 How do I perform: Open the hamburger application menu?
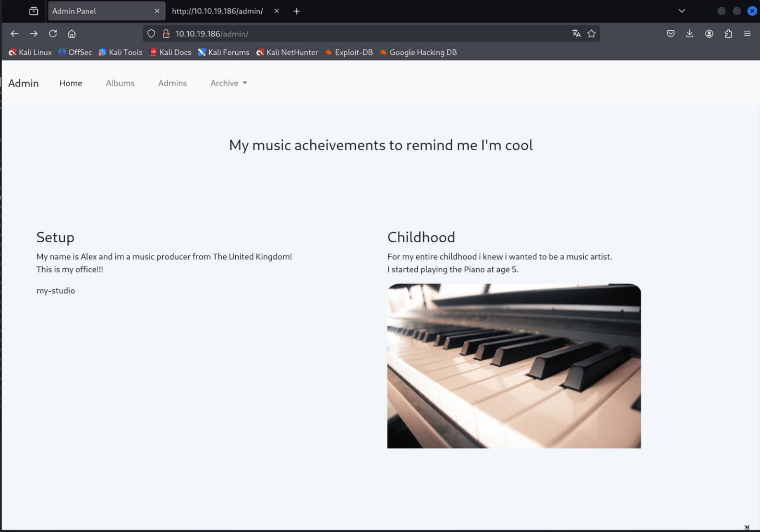(x=747, y=34)
